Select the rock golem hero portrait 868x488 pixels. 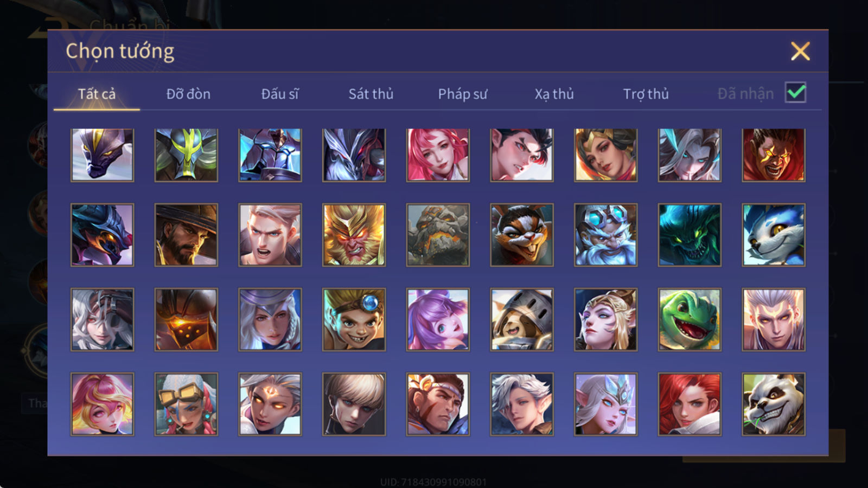click(438, 235)
